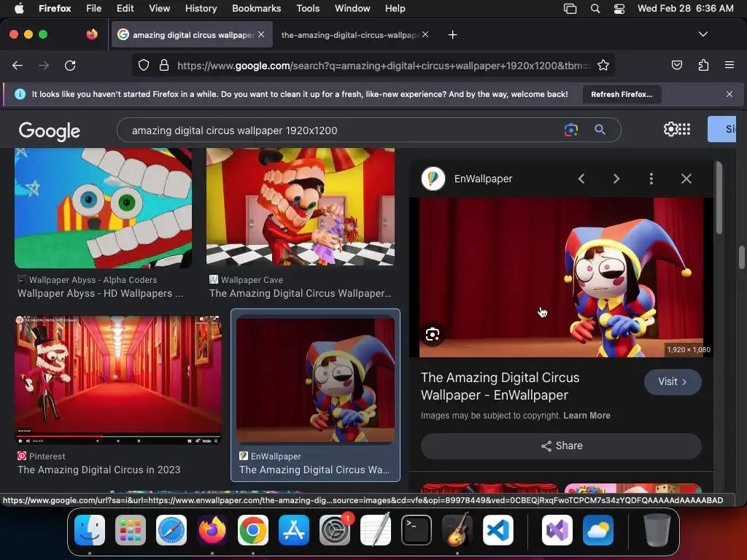Screen dimensions: 747x560
Task: Search by image with Google Lens camera icon
Action: (570, 130)
